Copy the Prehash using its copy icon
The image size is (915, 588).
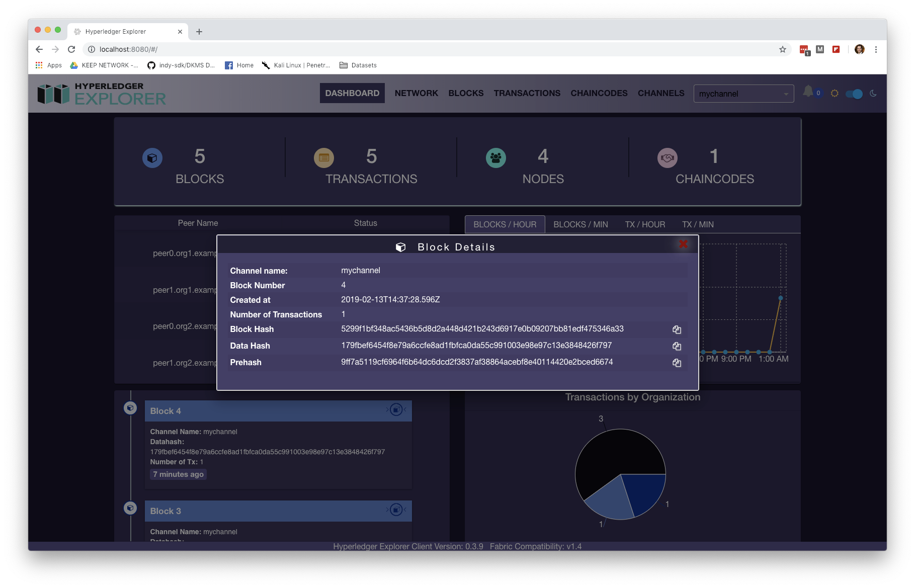(677, 363)
